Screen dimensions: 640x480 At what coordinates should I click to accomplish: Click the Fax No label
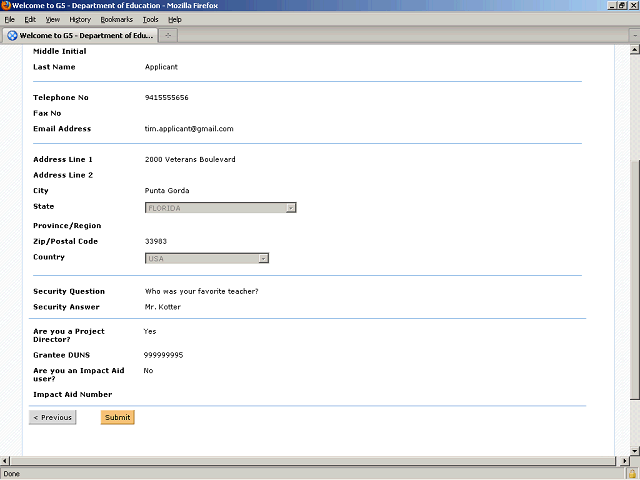tap(47, 113)
